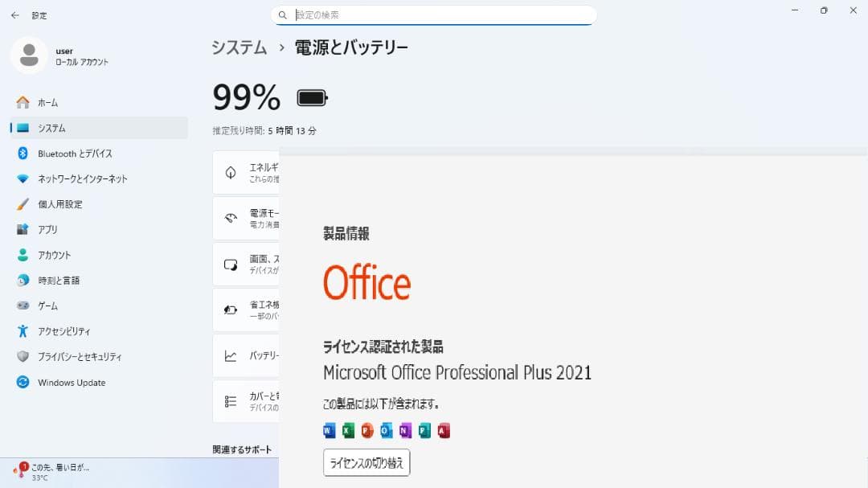
Task: Select the PowerPoint icon
Action: coord(367,430)
